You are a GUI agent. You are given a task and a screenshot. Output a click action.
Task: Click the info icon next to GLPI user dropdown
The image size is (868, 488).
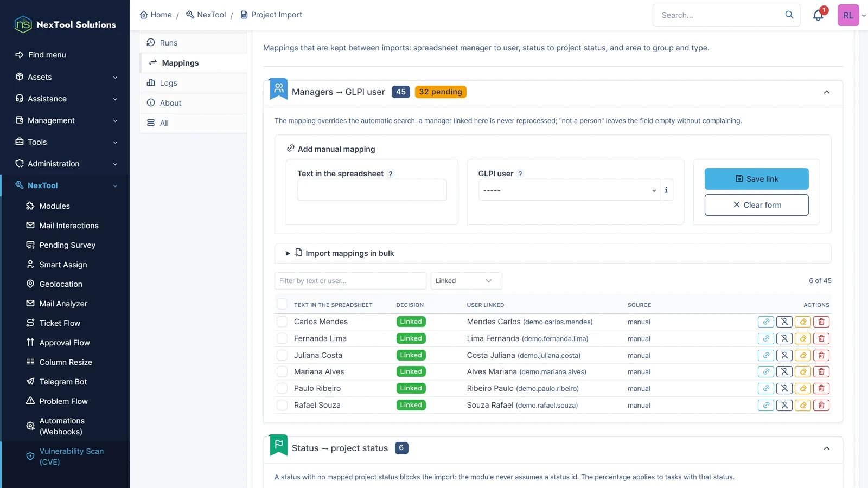click(666, 190)
